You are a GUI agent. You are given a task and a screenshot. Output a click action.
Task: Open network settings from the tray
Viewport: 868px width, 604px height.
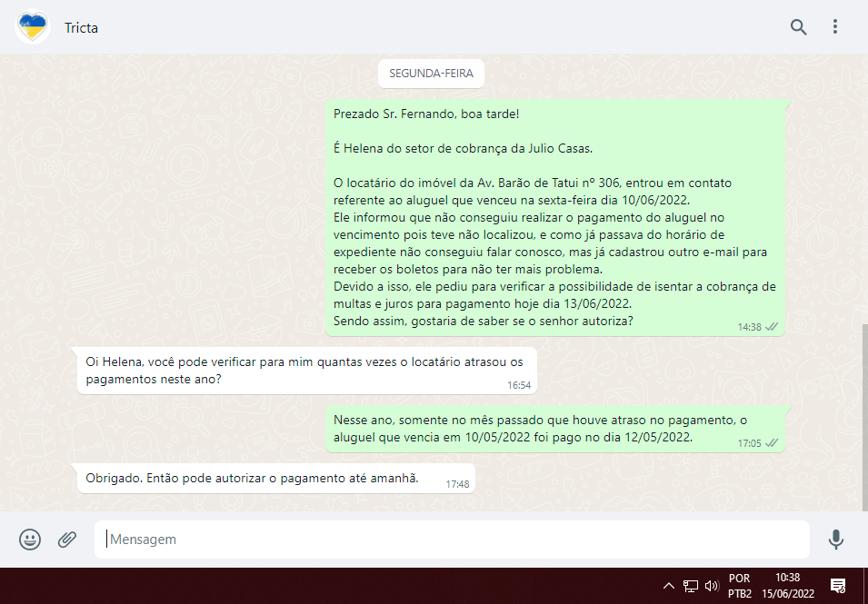click(x=691, y=586)
